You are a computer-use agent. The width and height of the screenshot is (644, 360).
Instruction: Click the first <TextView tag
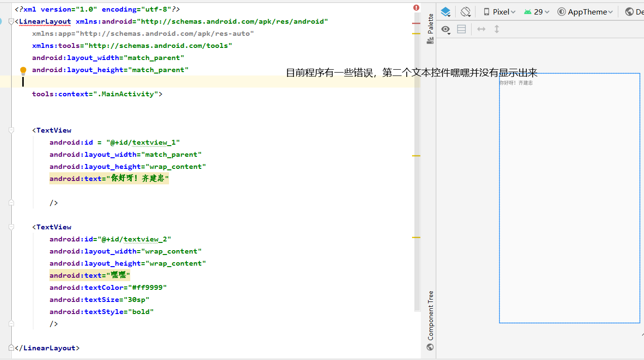pos(52,130)
